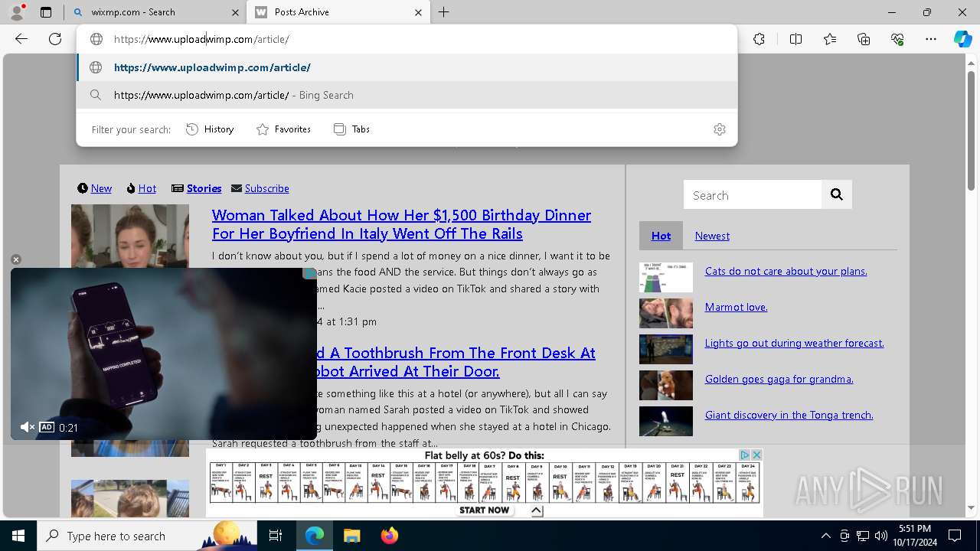Submit search with magnifier button
The width and height of the screenshot is (980, 551).
[837, 195]
